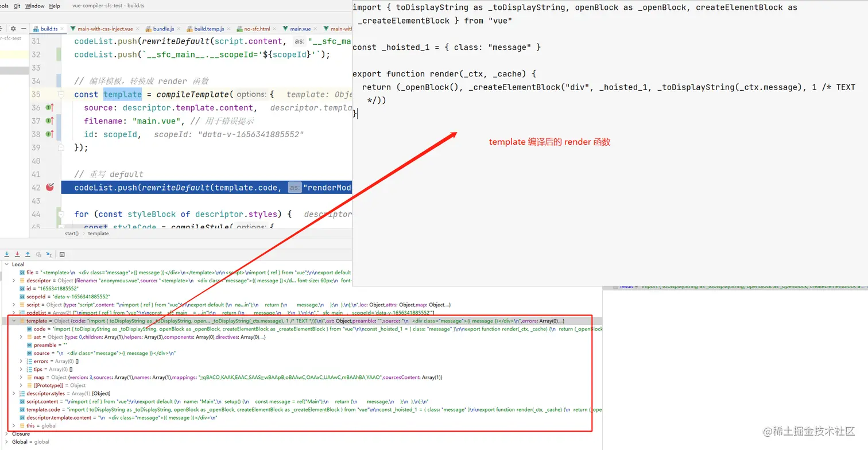Click line number 40 in the gutter
Image resolution: width=868 pixels, height=450 pixels.
pyautogui.click(x=36, y=161)
